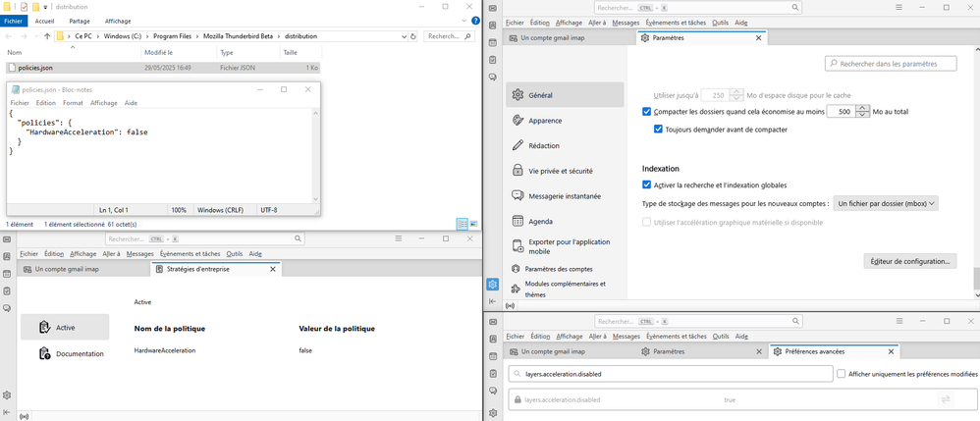
Task: Toggle Compacter les dossiers checkbox
Action: pos(646,112)
